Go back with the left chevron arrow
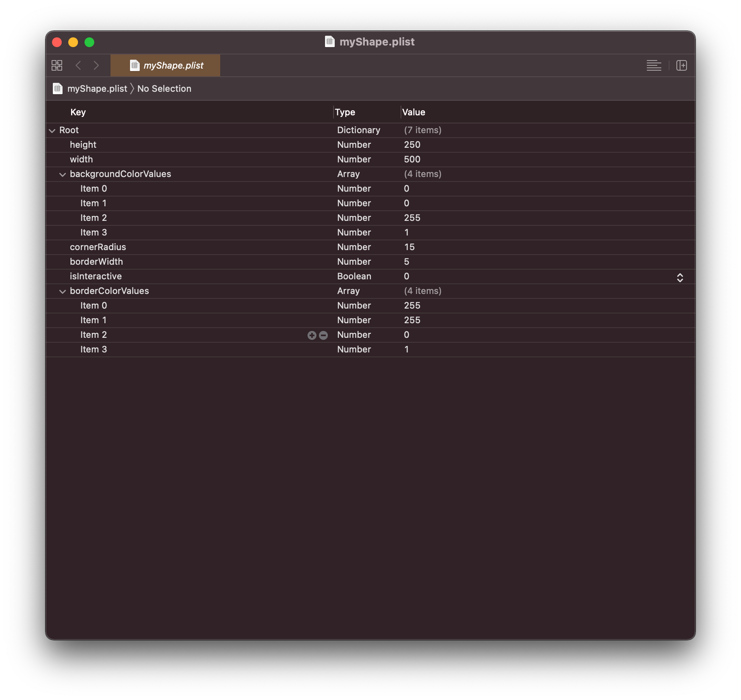Screen dimensions: 741x700 pos(78,65)
